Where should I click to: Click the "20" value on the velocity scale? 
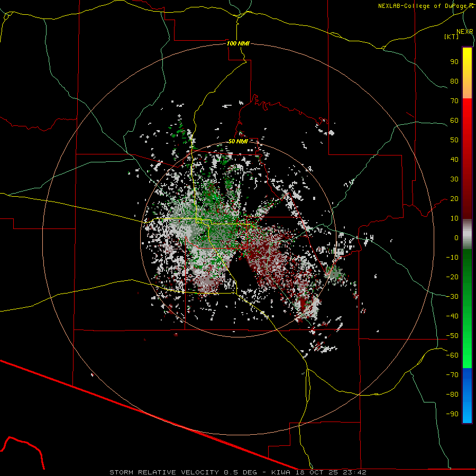[454, 199]
